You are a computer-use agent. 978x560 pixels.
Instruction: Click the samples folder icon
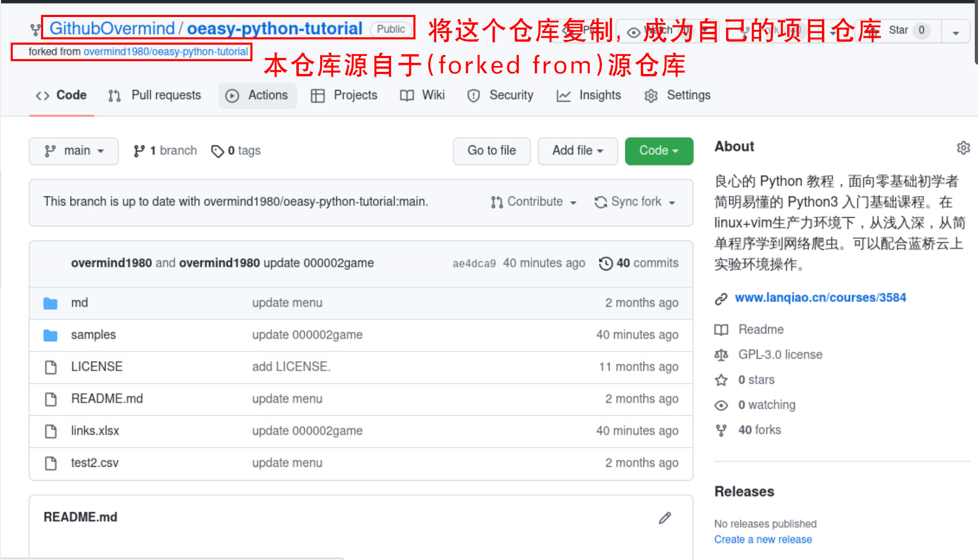click(x=50, y=335)
